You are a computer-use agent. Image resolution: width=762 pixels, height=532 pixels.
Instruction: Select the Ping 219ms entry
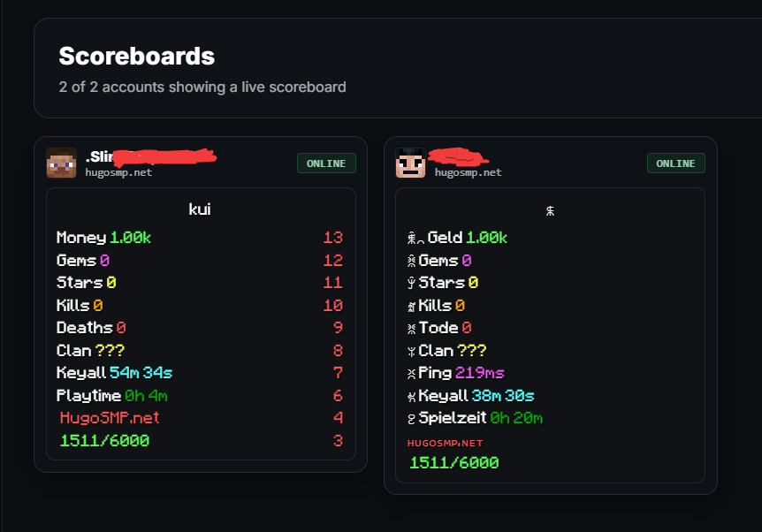coord(461,373)
